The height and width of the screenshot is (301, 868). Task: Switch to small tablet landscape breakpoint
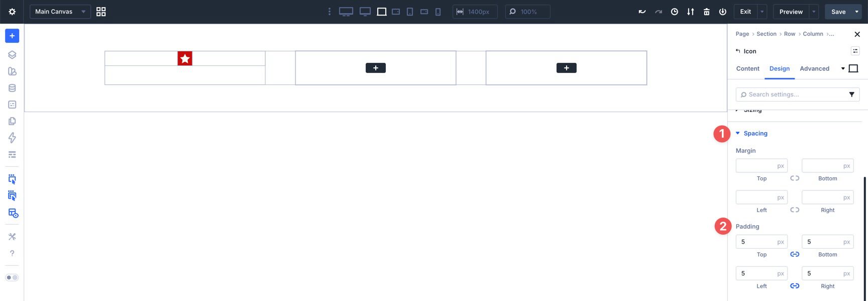[396, 12]
